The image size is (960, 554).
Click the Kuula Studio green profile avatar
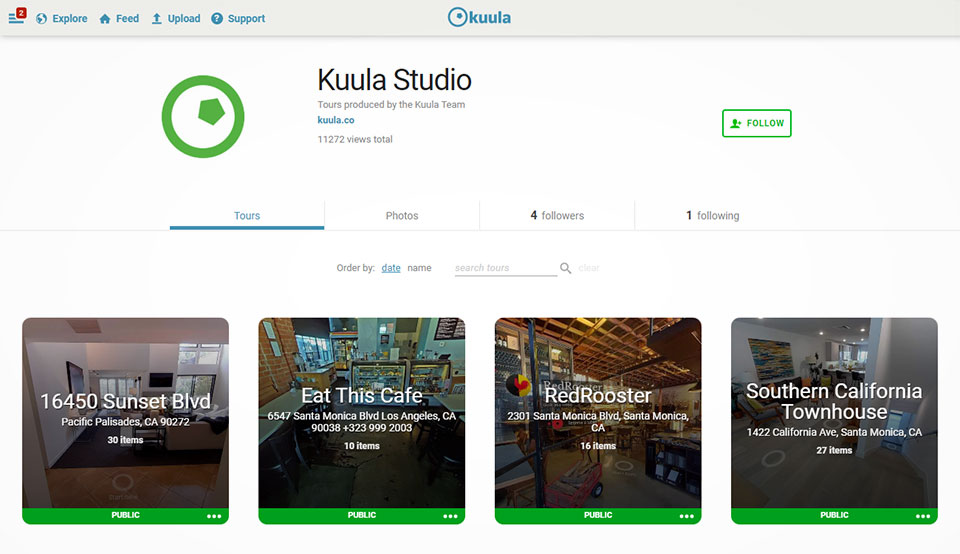(x=203, y=116)
